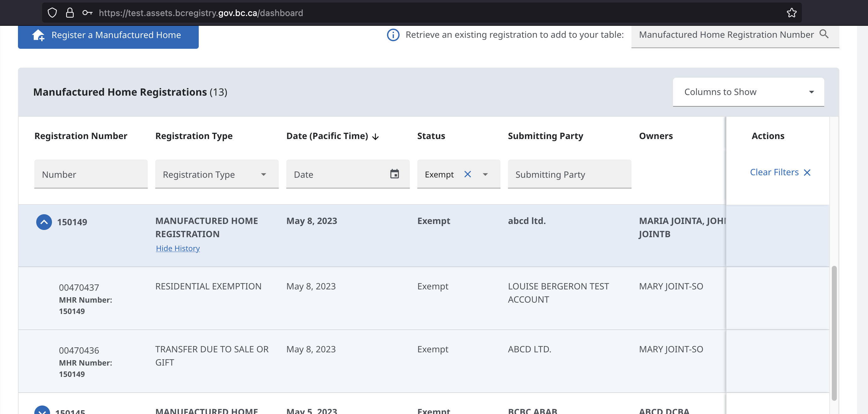Sort by Date (Pacific Time) arrow
Viewport: 868px width, 414px height.
pyautogui.click(x=375, y=136)
